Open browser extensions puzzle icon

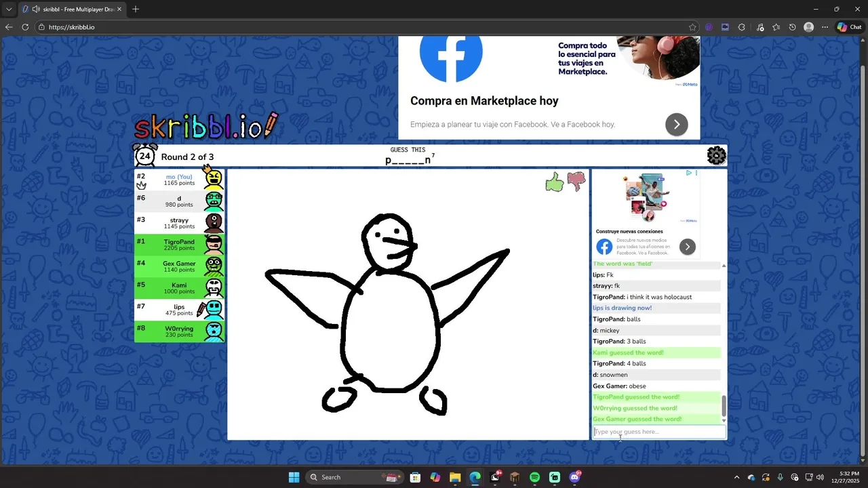[x=741, y=27]
